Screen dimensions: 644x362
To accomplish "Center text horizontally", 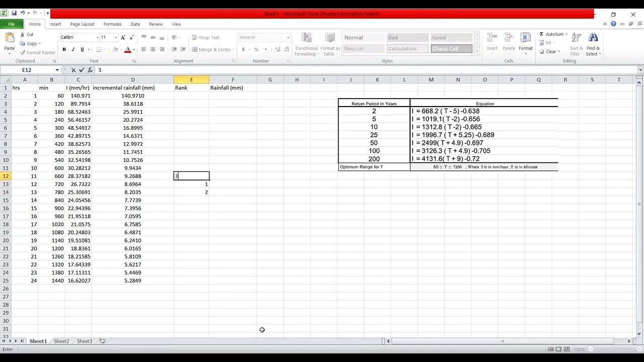I will point(153,49).
